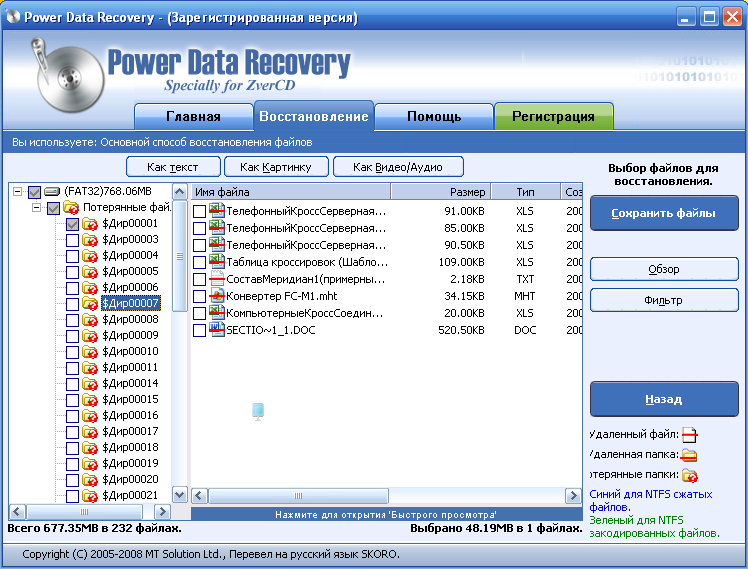The width and height of the screenshot is (748, 569).
Task: Sort by the Тип column header
Action: (x=525, y=192)
